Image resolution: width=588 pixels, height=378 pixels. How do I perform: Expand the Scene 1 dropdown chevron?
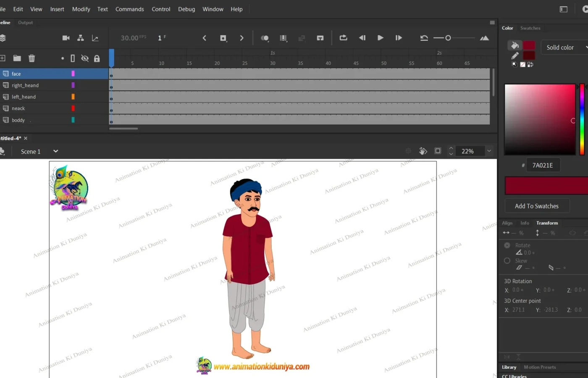(55, 151)
